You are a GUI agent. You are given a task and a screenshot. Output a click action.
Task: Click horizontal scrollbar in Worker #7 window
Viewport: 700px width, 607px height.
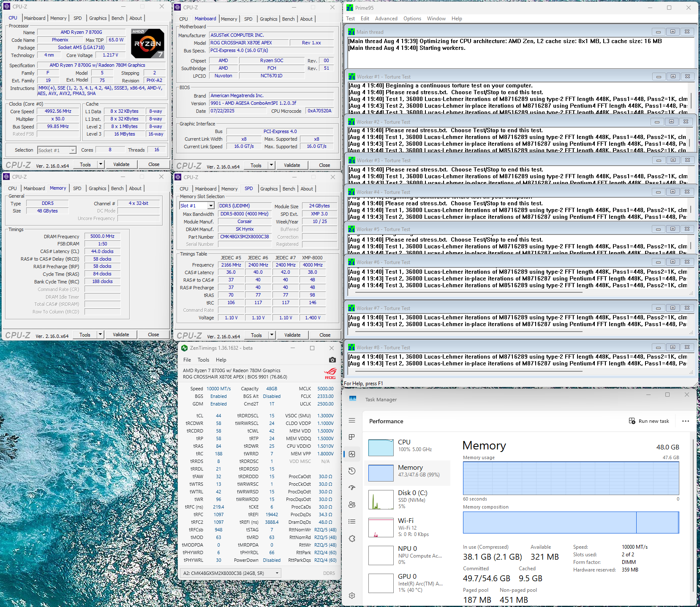pos(469,332)
